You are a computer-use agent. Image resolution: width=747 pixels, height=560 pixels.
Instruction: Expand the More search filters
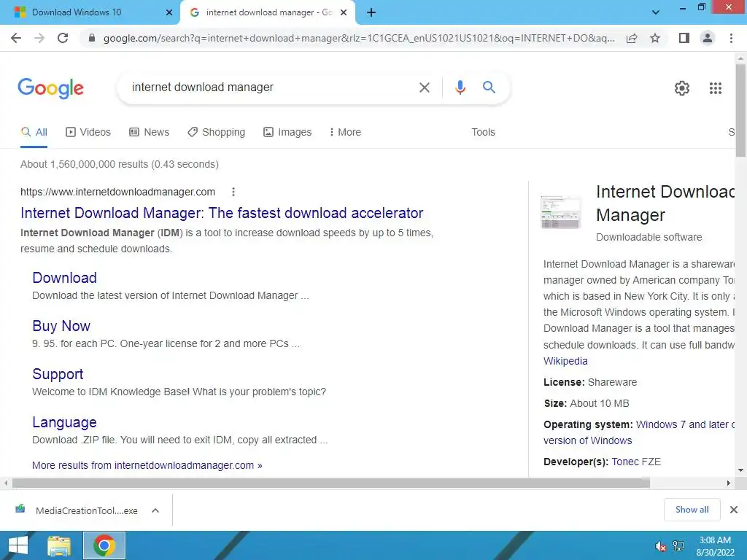[x=345, y=132]
